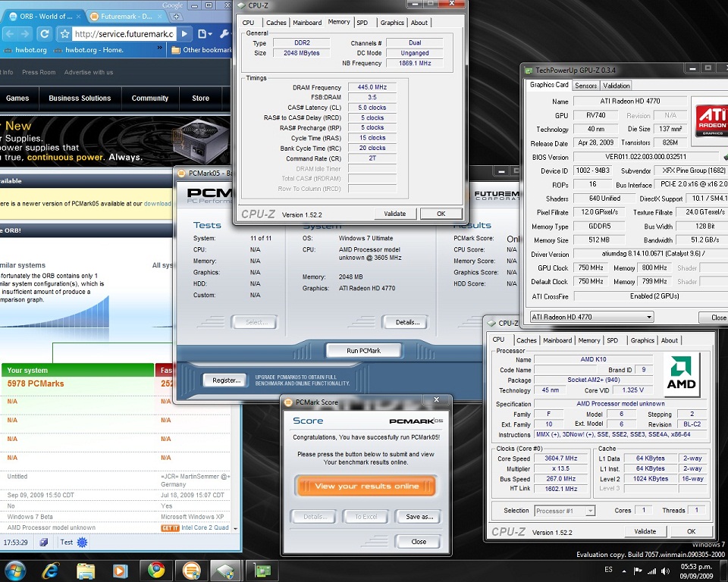Bookmark this page with the star icon
The width and height of the screenshot is (728, 582).
(64, 33)
